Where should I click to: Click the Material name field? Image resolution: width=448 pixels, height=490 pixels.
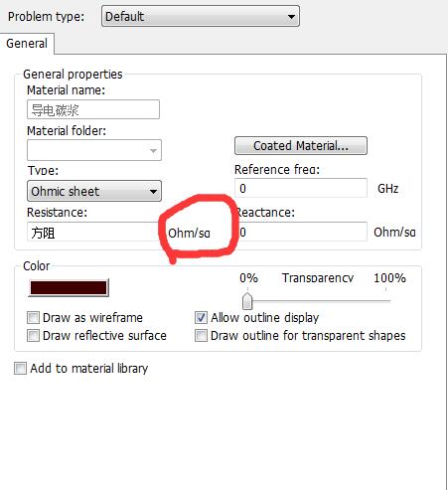point(93,109)
